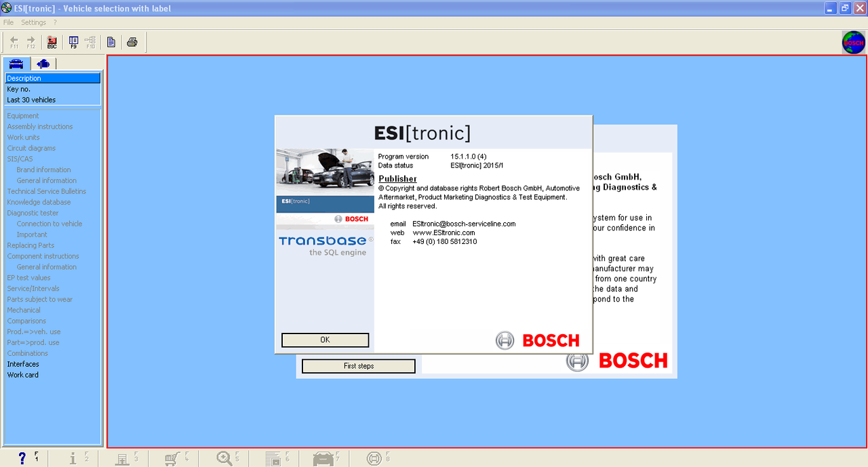Image resolution: width=868 pixels, height=467 pixels.
Task: Click Mechanical in the sidebar
Action: 24,310
